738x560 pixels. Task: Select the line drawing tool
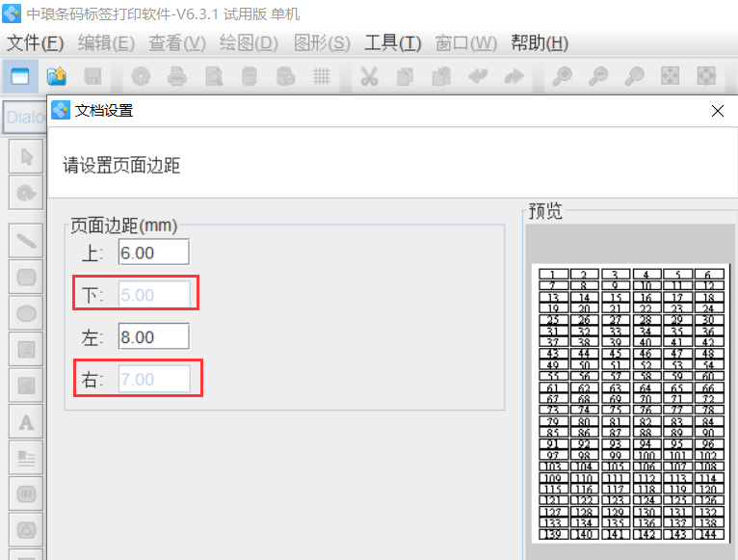coord(26,241)
